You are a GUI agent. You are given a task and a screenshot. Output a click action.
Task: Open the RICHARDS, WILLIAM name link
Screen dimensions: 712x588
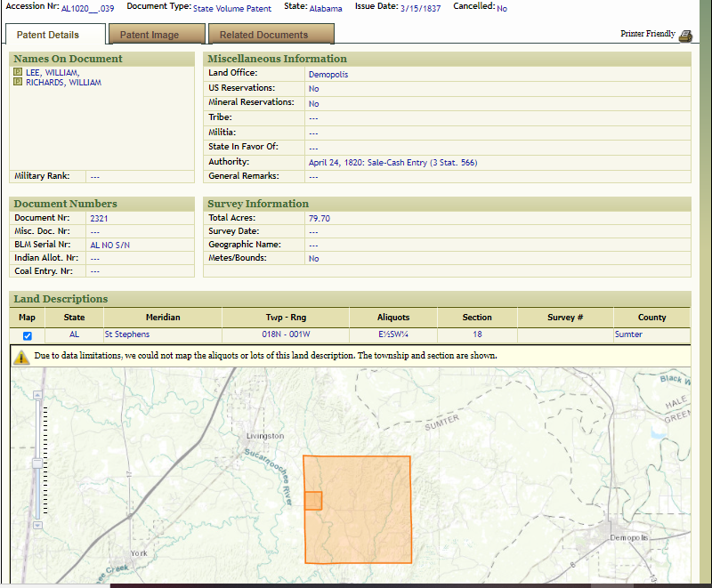[x=63, y=82]
